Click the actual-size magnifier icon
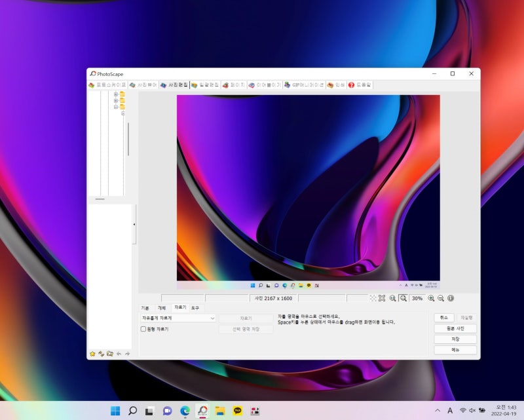524x420 pixels. tap(392, 298)
